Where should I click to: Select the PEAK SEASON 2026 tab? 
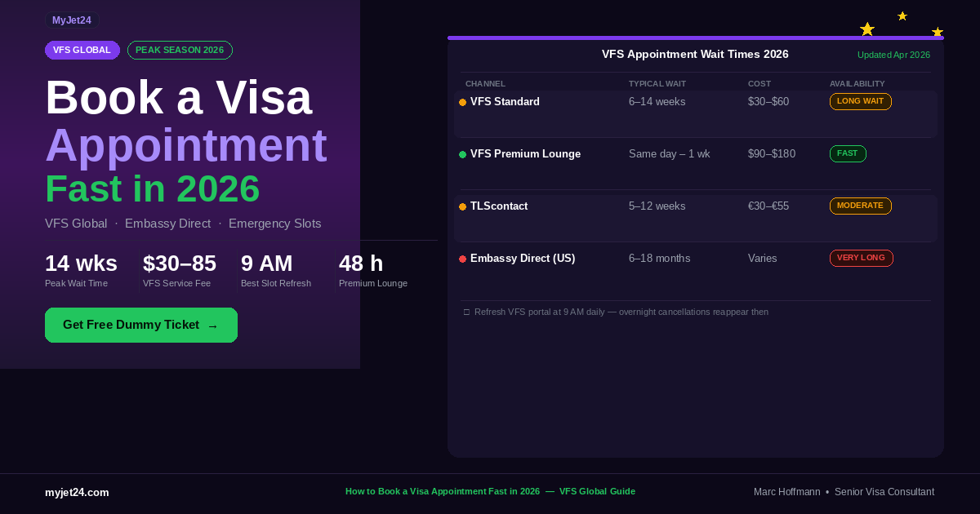pyautogui.click(x=180, y=50)
